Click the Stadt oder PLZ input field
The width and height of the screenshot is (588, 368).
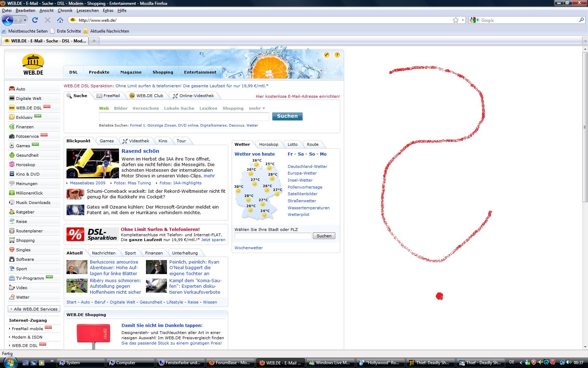(x=273, y=236)
